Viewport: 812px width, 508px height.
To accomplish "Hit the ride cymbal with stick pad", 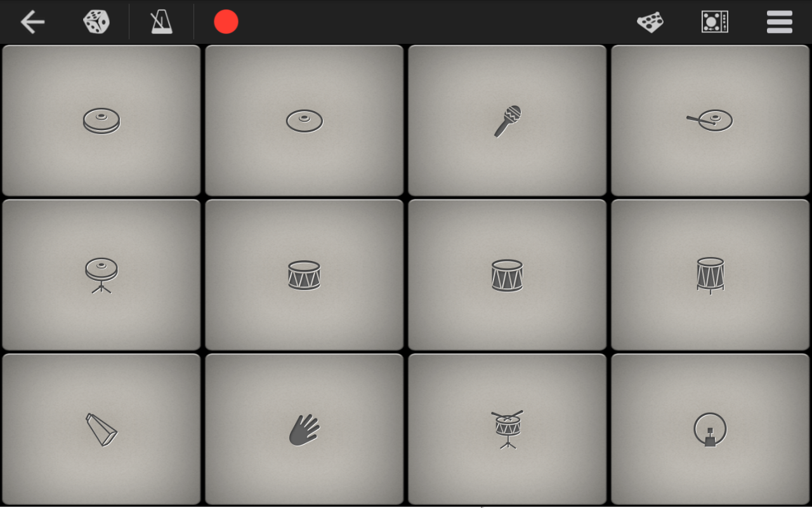I will tap(710, 120).
